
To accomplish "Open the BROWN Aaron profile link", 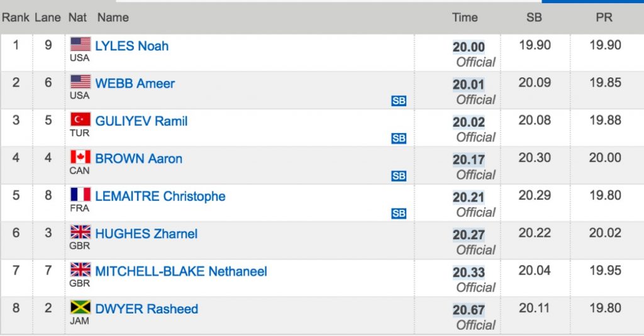I will point(139,158).
